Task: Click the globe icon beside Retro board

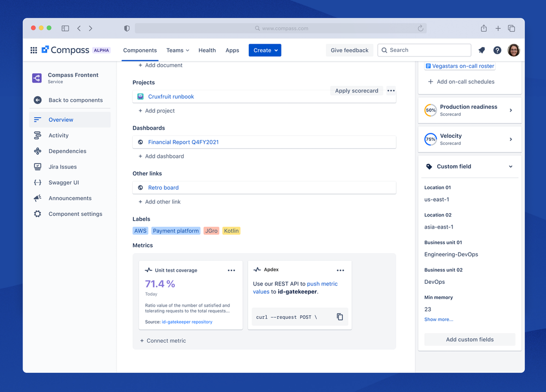Action: [140, 188]
